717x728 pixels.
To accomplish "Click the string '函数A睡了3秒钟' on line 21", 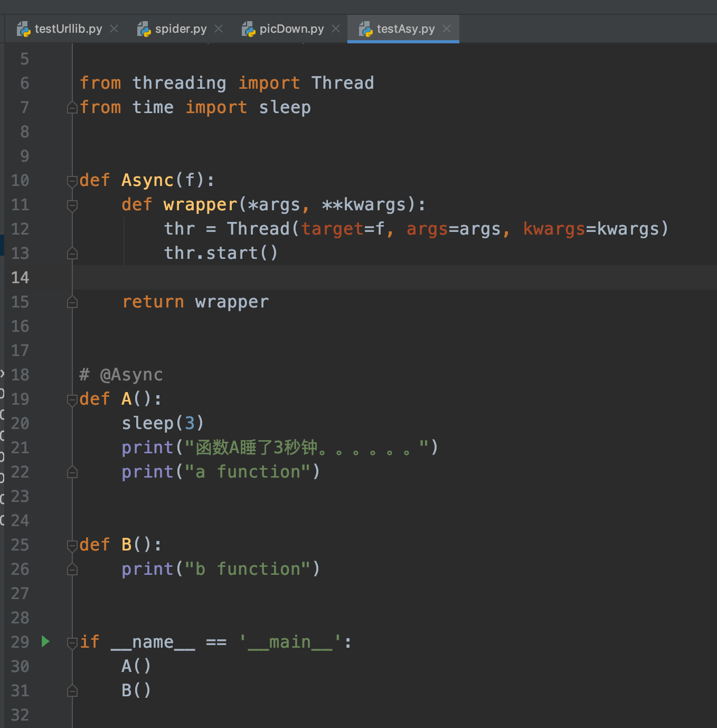I will (x=257, y=447).
